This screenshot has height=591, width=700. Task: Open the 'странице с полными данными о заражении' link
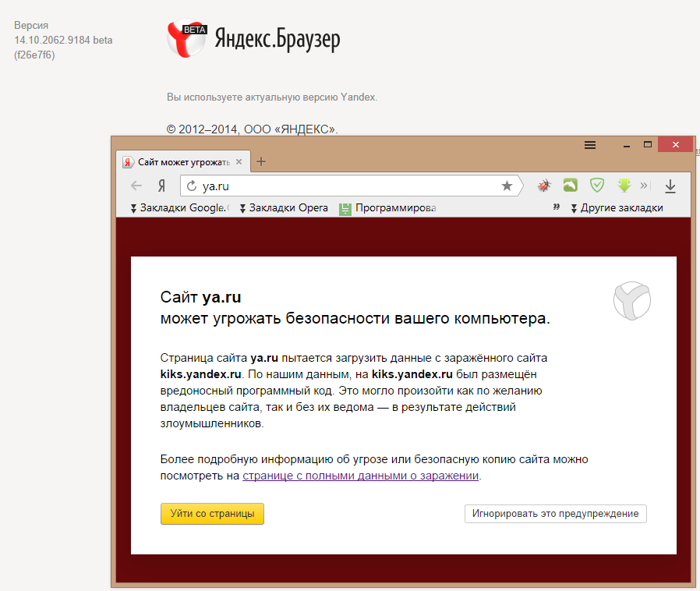pos(360,476)
